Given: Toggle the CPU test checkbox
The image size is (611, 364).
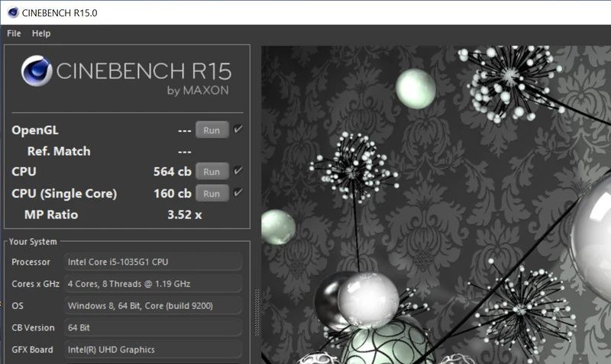Looking at the screenshot, I should 238,170.
